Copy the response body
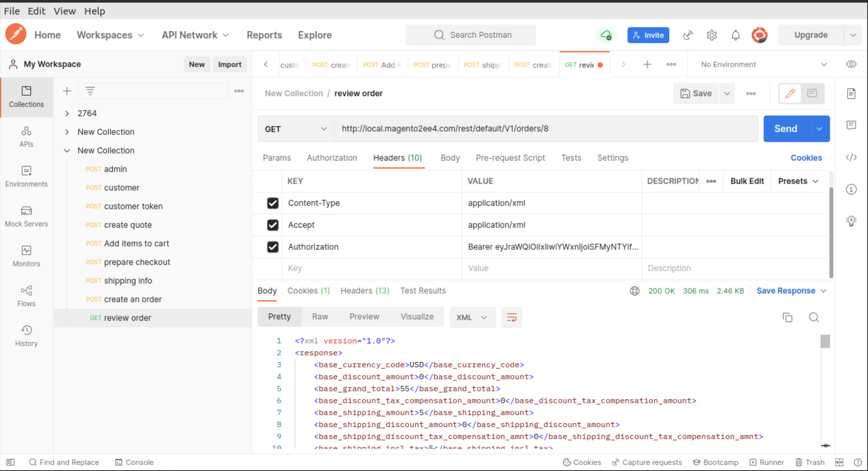The image size is (868, 471). [x=787, y=317]
